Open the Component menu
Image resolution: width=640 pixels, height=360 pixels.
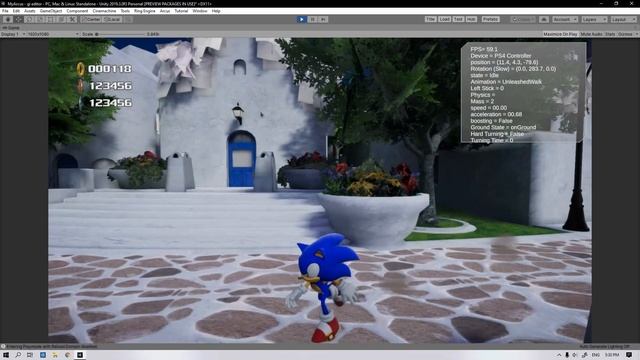tap(77, 11)
